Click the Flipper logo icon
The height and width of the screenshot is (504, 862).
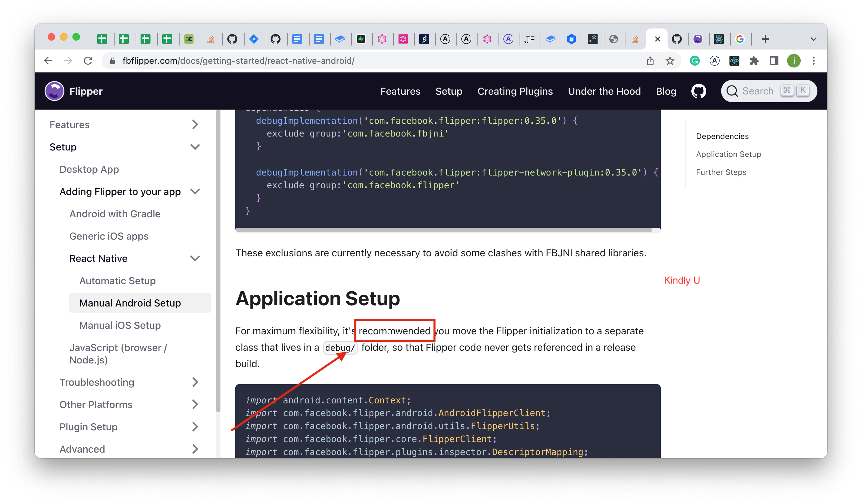tap(54, 91)
